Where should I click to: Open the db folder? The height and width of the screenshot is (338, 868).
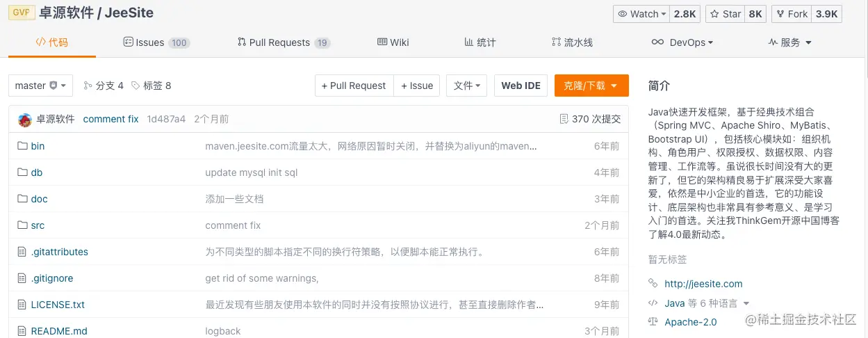coord(37,172)
